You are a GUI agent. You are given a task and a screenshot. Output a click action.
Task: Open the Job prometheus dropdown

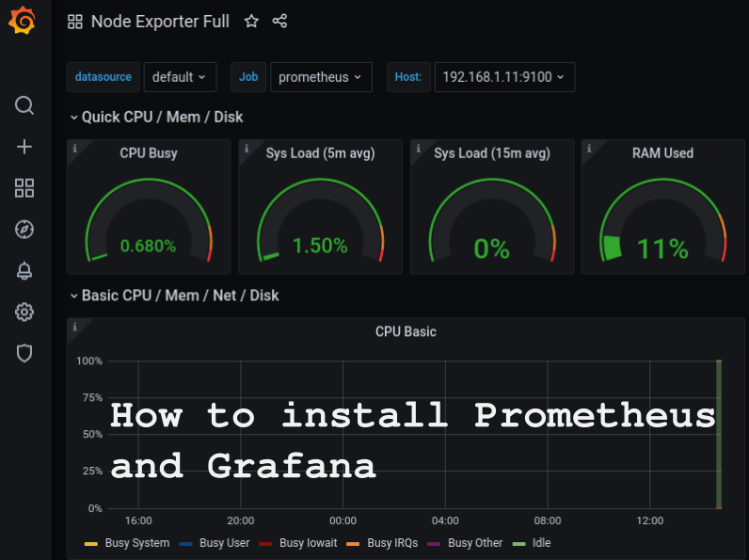[321, 77]
